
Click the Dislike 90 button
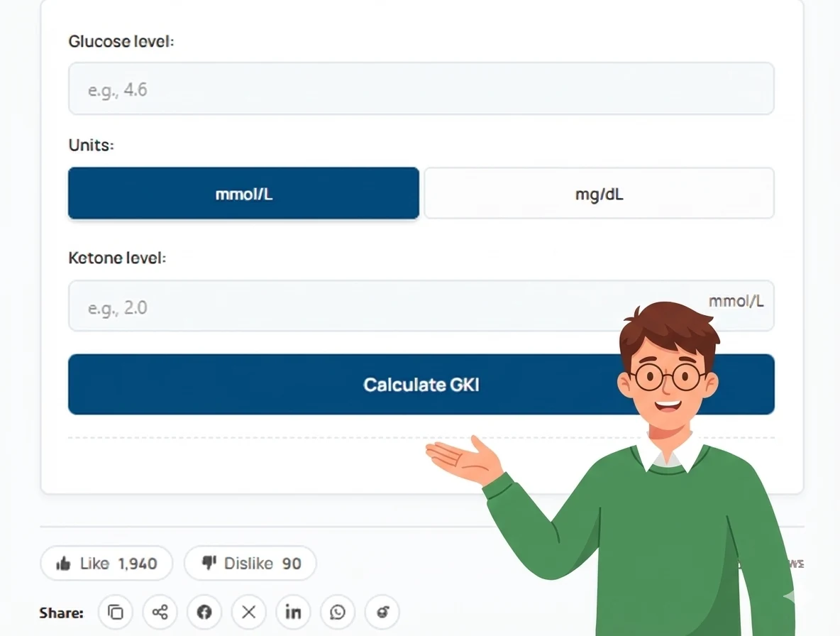[250, 563]
